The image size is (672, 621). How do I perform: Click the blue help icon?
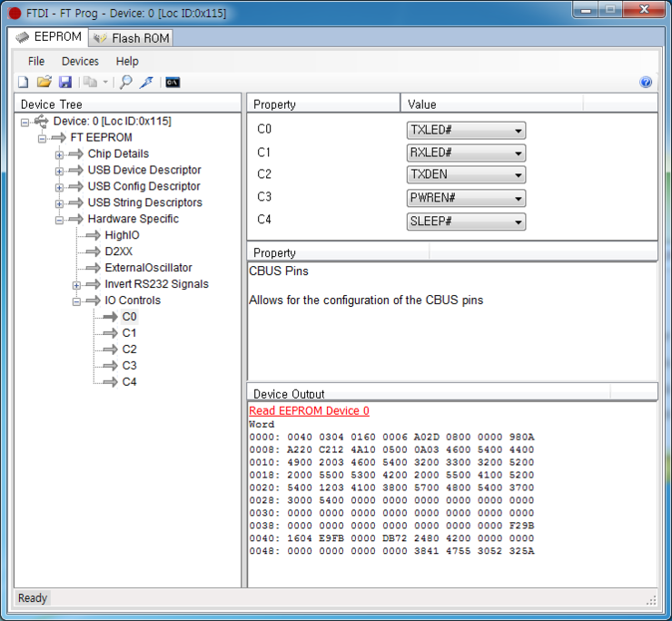[646, 82]
